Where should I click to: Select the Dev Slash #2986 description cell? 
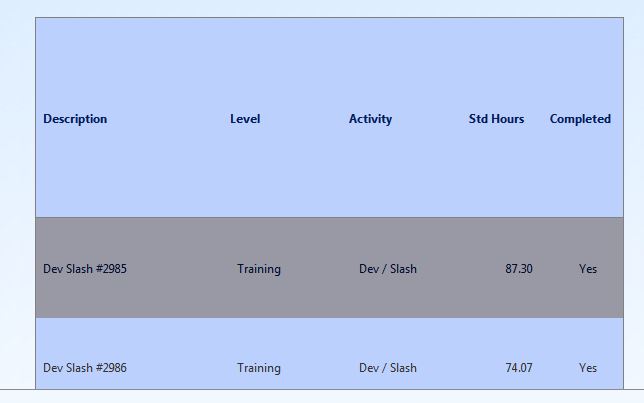(85, 368)
